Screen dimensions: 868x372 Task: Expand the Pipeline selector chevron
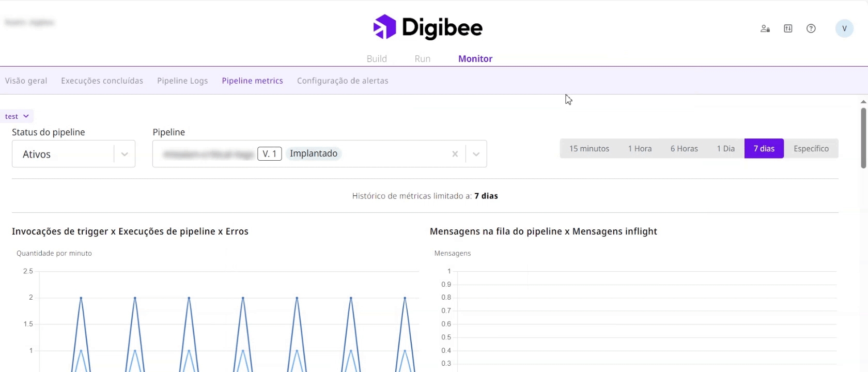pos(476,154)
